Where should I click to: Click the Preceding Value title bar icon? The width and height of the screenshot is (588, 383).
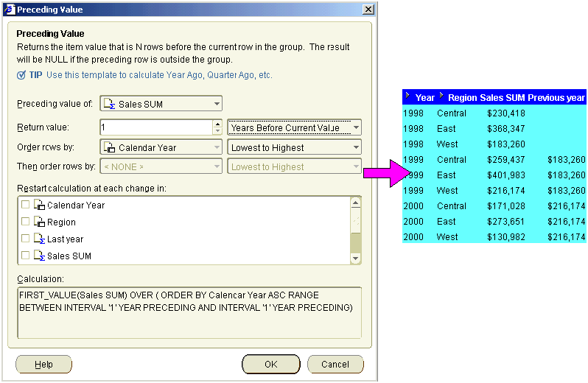click(10, 10)
